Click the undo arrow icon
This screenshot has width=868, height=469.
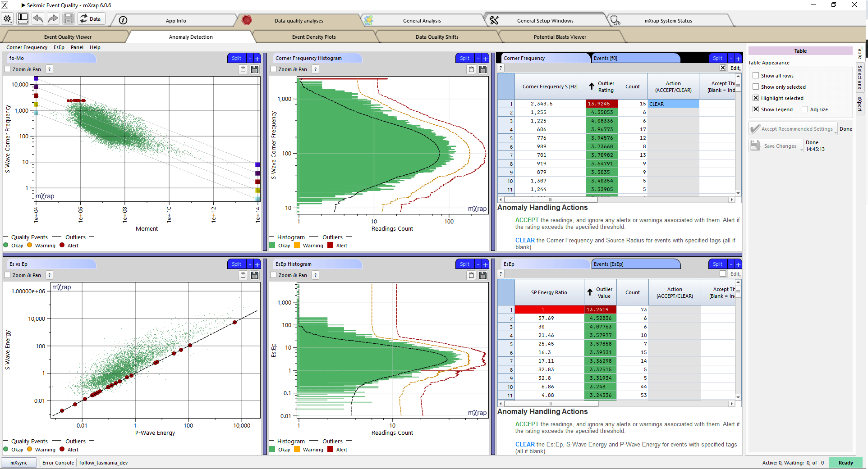coord(38,18)
